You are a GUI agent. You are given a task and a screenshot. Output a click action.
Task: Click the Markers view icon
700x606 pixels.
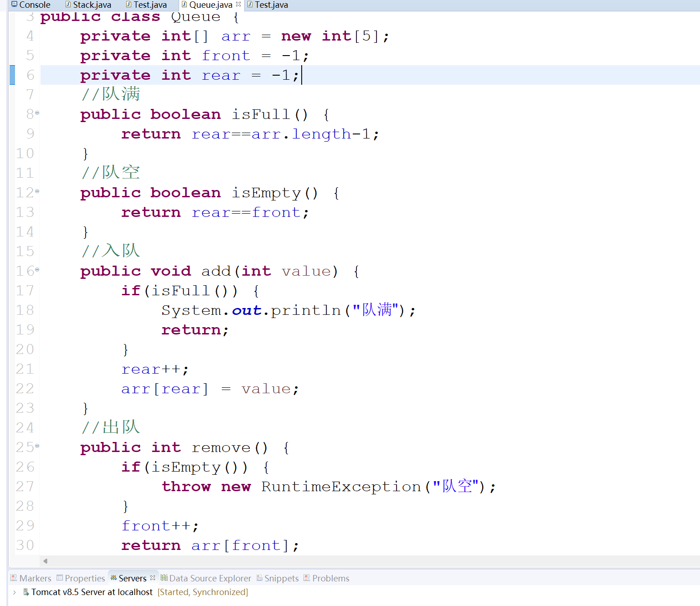14,578
